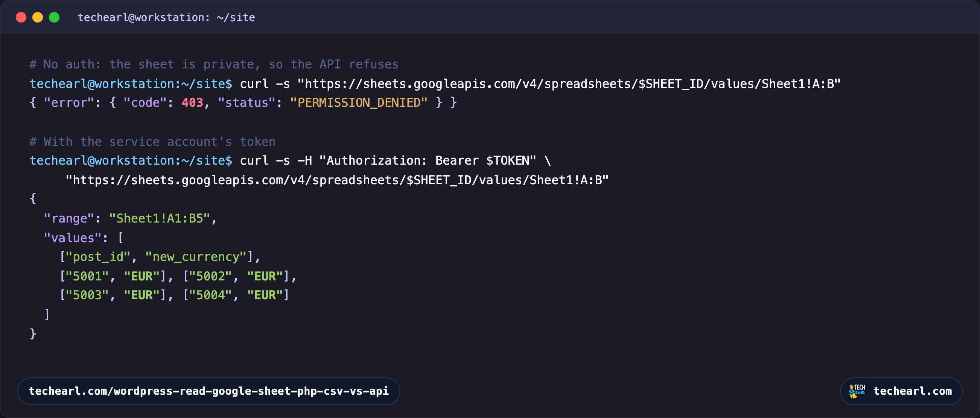Click the final closing brace of the JSON response
The image size is (980, 418).
pos(33,334)
